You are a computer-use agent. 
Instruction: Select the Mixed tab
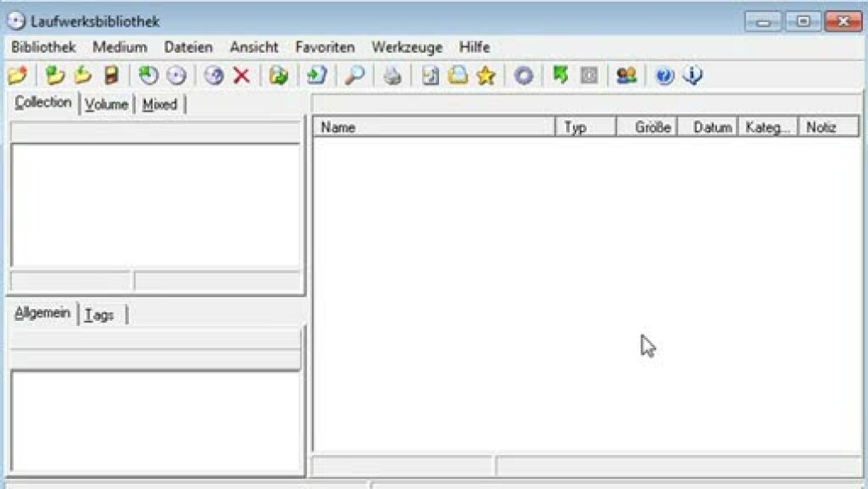click(159, 104)
